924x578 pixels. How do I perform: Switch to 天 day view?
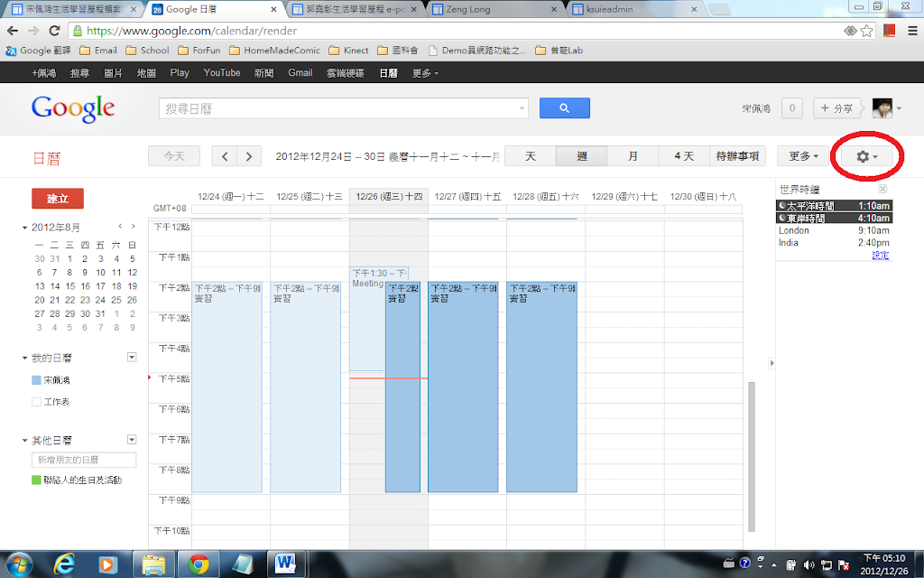[531, 156]
